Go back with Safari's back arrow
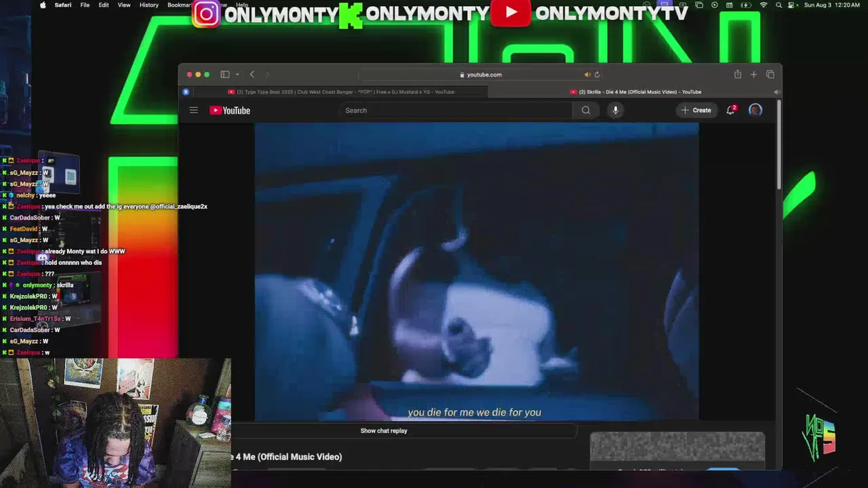Viewport: 868px width, 488px height. click(252, 75)
